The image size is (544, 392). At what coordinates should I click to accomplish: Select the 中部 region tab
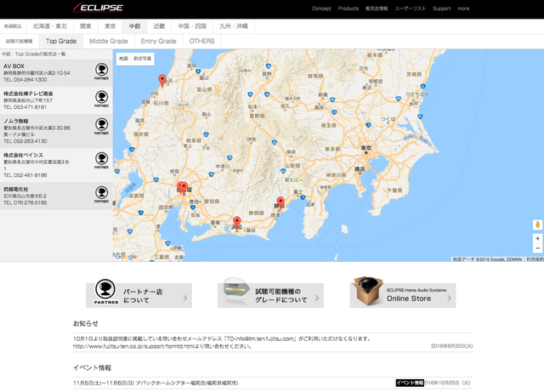click(x=134, y=26)
